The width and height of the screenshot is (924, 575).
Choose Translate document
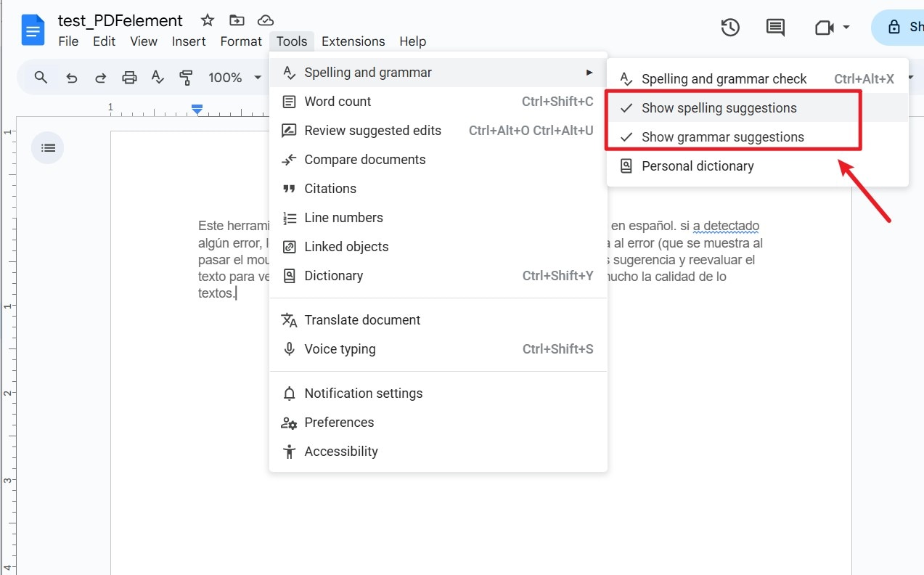438,320
